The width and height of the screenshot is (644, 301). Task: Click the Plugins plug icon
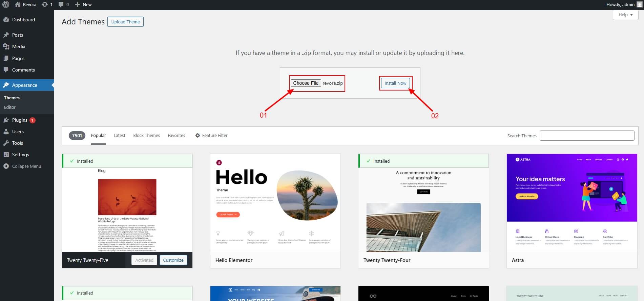[6, 120]
